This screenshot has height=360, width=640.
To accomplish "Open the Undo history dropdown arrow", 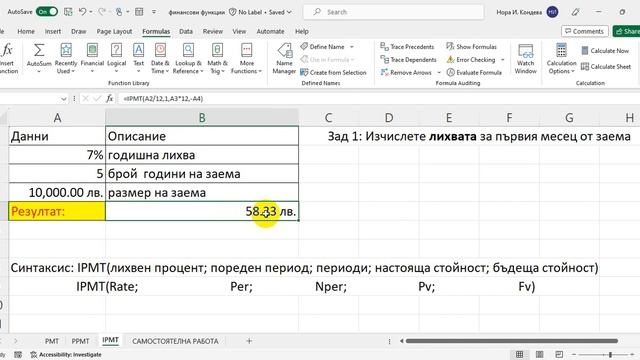I will [91, 12].
